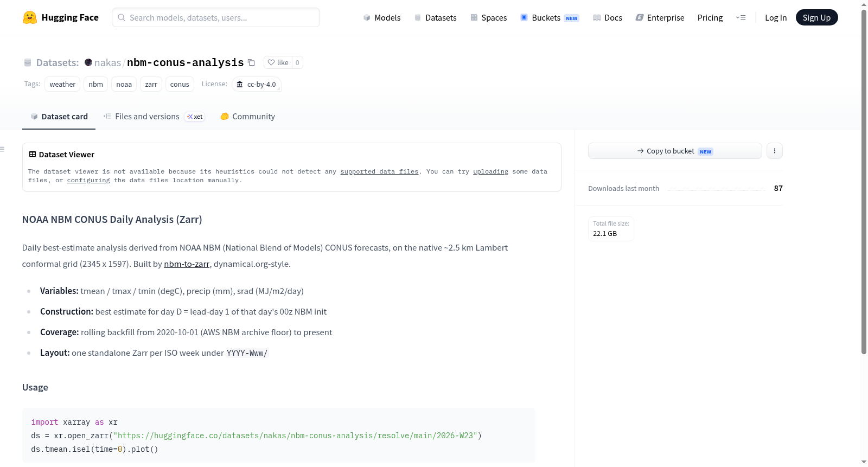Open the Models navigation item
This screenshot has height=467, width=868.
coord(382,17)
